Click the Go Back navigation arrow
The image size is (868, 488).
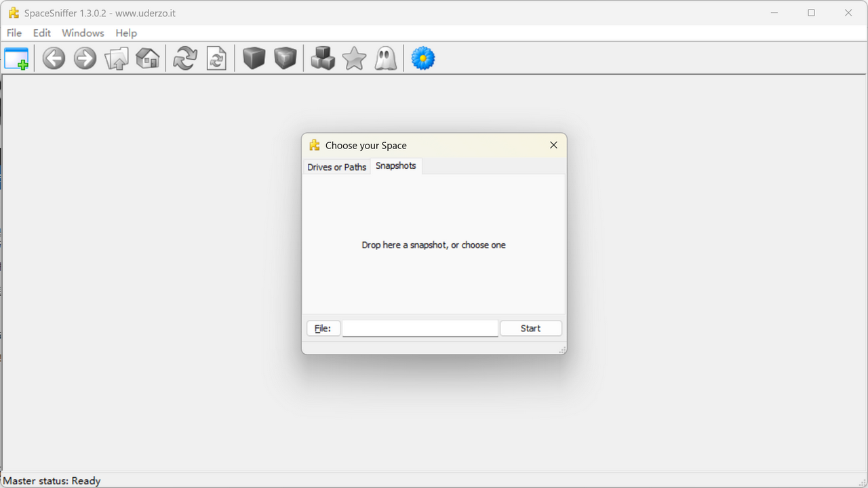tap(53, 58)
